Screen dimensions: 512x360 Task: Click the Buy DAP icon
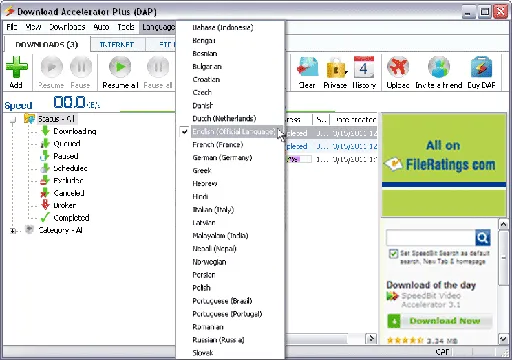[481, 67]
